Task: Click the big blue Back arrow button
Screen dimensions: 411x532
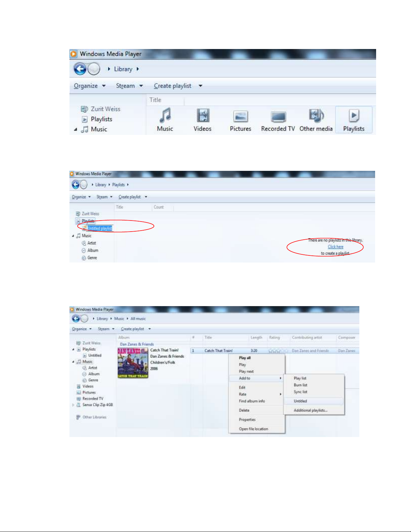Action: point(80,69)
